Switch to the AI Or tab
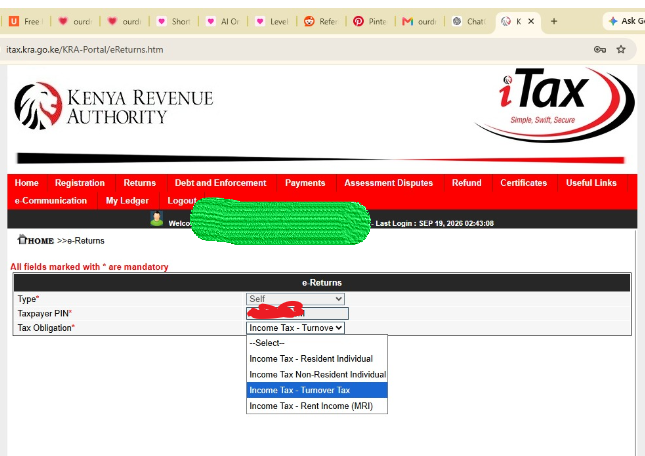The width and height of the screenshot is (645, 456). click(x=223, y=21)
